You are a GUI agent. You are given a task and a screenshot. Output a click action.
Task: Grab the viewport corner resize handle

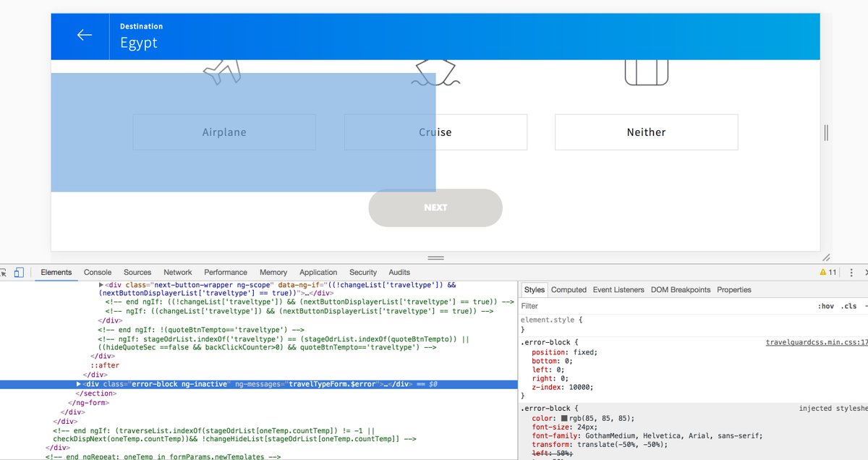826,257
